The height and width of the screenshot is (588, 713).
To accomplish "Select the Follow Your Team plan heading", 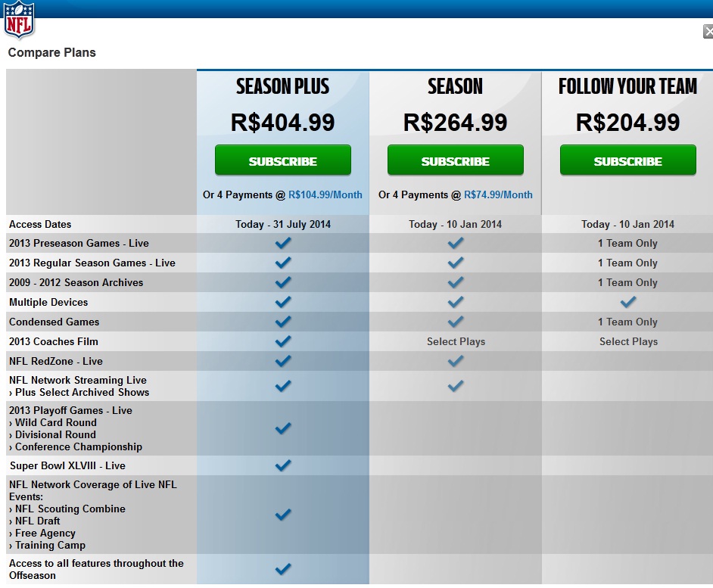I will (x=628, y=86).
